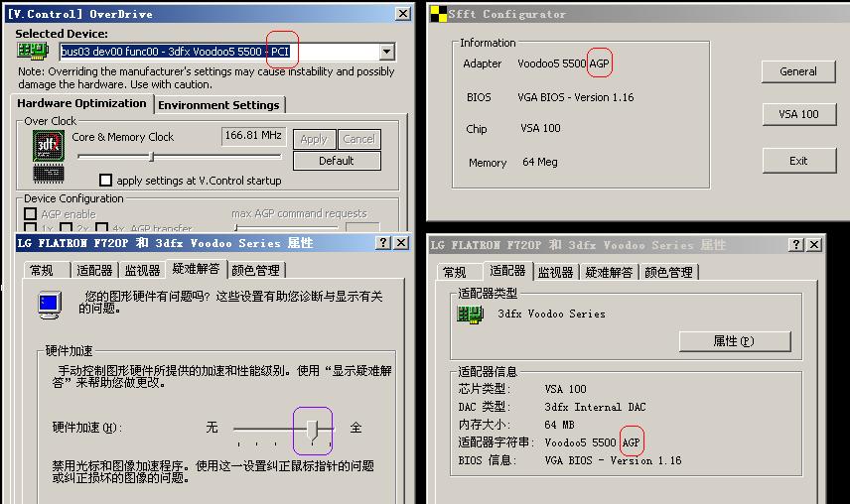Toggle the 4x AGP transfer checkbox

(x=101, y=227)
